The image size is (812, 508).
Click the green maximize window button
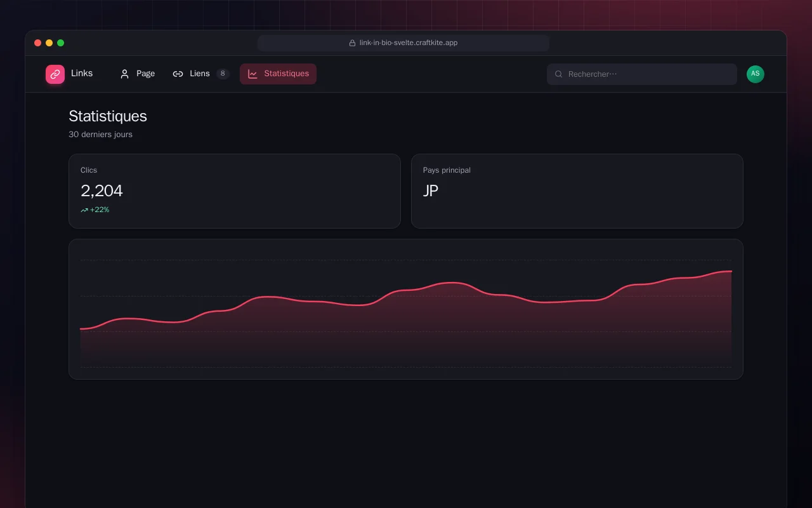coord(61,43)
